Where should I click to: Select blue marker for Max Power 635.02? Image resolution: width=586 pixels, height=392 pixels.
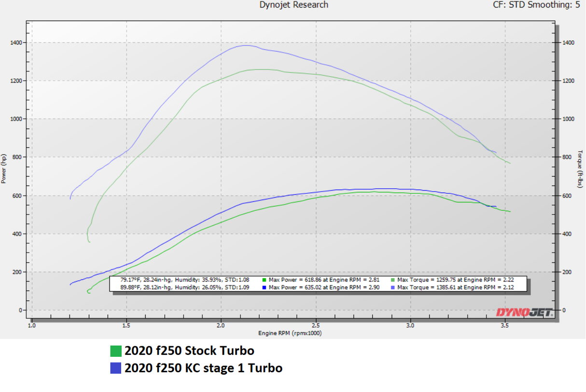[x=264, y=287]
